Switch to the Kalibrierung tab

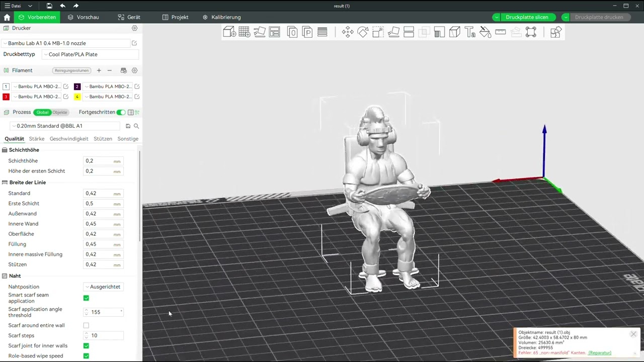[221, 17]
